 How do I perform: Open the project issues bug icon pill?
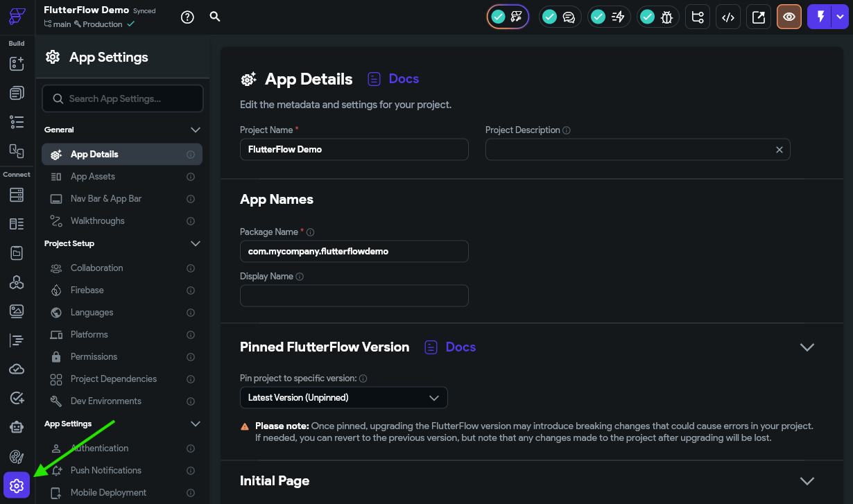point(657,17)
